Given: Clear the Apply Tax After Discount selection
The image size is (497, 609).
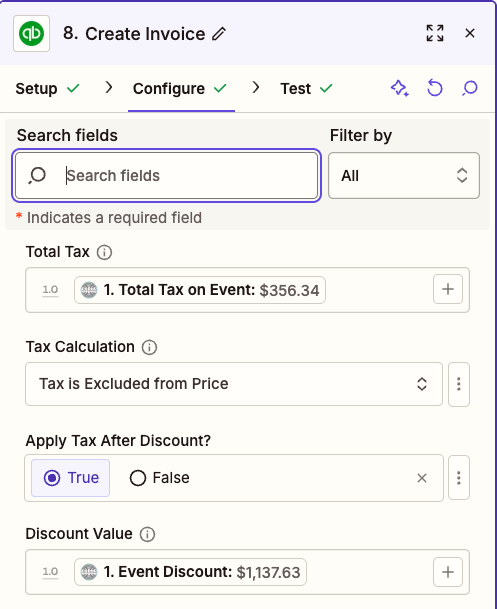Looking at the screenshot, I should [x=422, y=478].
